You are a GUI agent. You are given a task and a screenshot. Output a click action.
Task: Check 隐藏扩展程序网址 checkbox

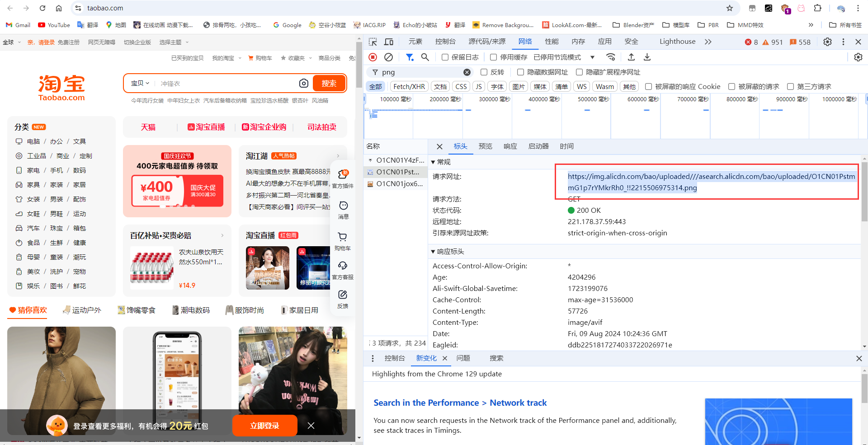click(x=579, y=72)
